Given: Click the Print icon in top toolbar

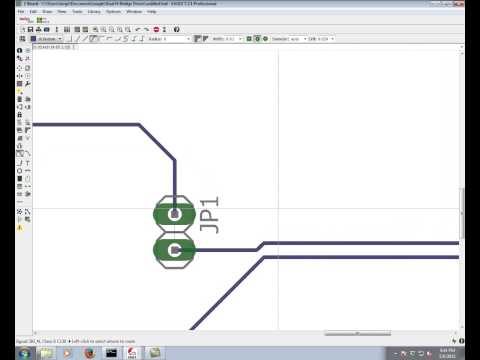Looking at the screenshot, I should (x=39, y=29).
